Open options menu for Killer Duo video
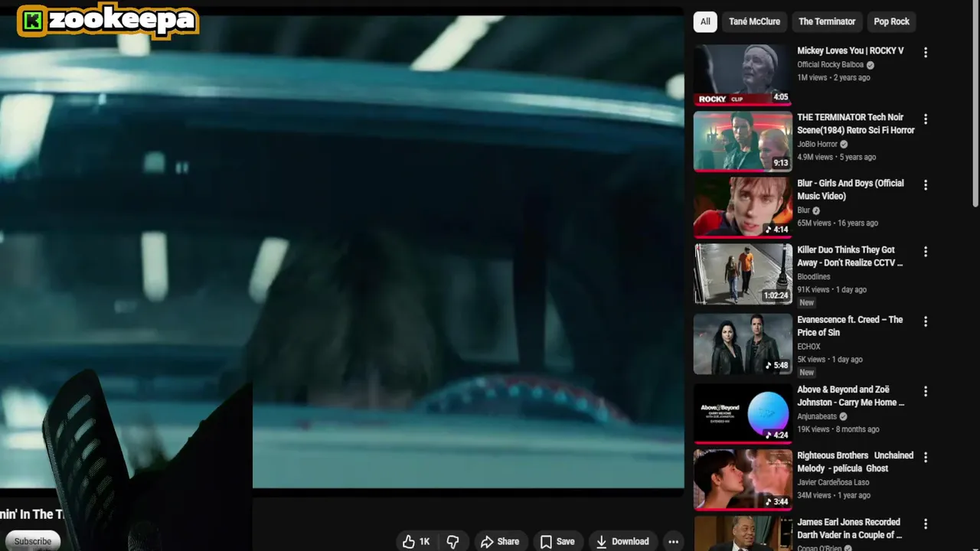 click(x=926, y=252)
